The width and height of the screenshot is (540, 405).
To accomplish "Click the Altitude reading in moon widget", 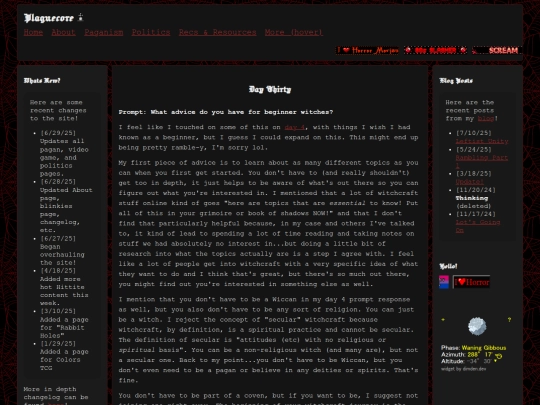I will click(x=466, y=361).
